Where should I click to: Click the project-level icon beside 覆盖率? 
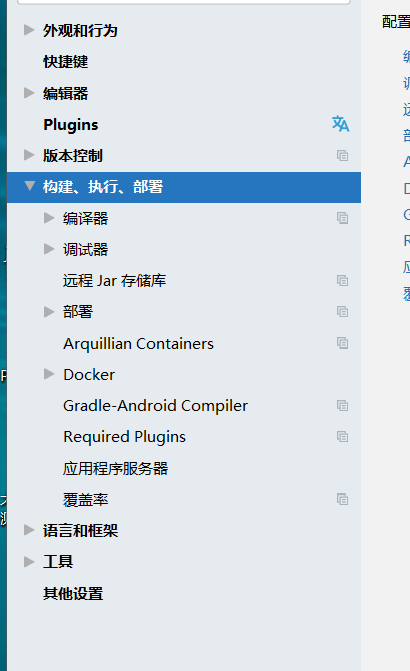pyautogui.click(x=342, y=499)
